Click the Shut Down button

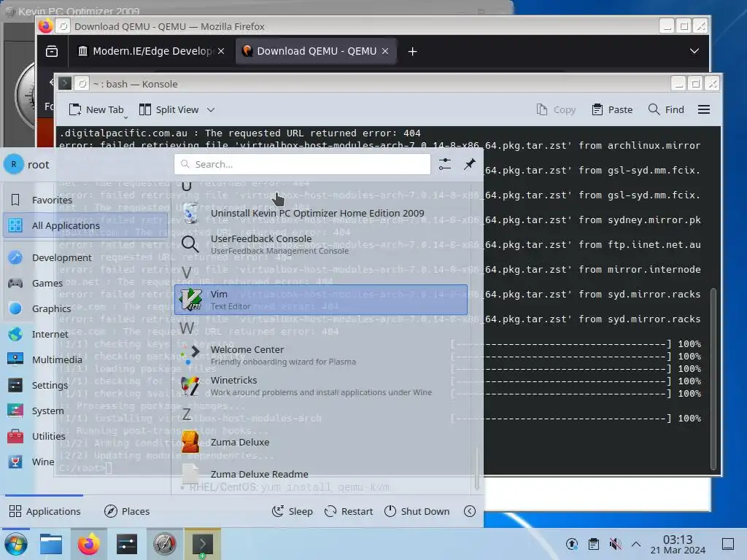[417, 511]
